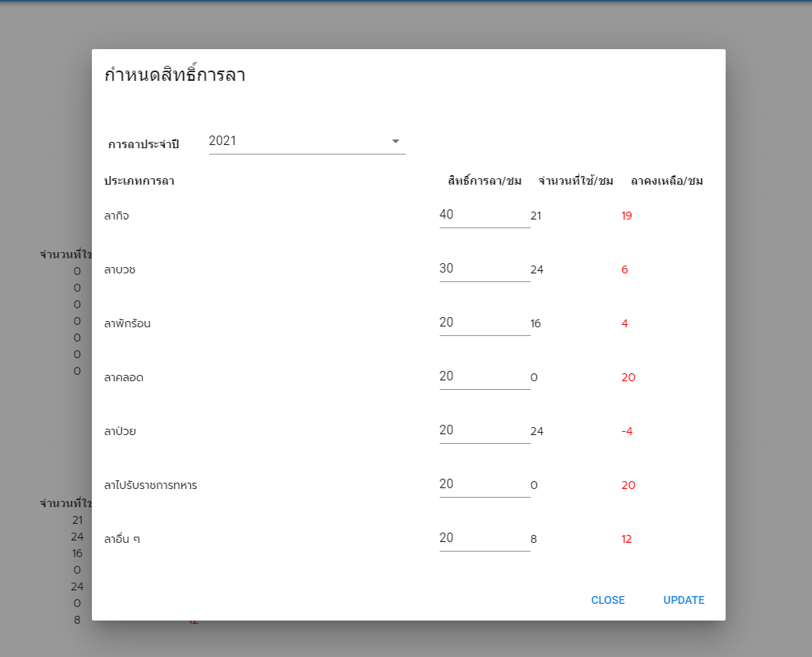Click used hours value 16 for ลาพักร้อน
The width and height of the screenshot is (812, 657).
536,323
